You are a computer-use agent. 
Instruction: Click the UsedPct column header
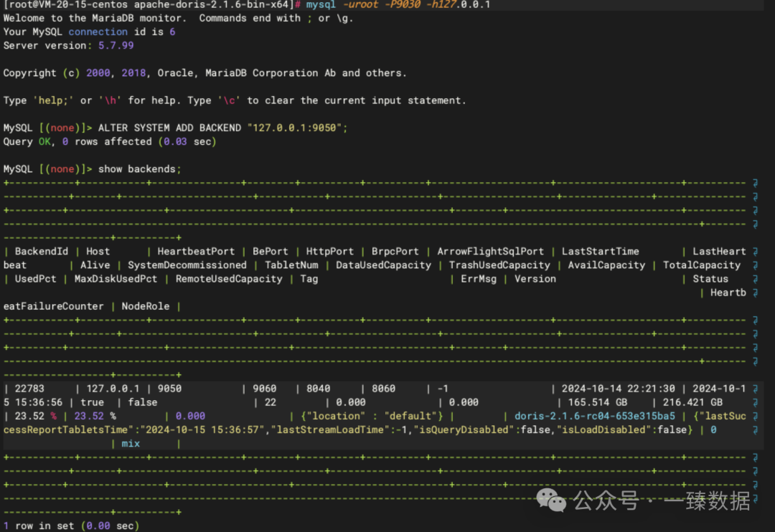point(36,279)
